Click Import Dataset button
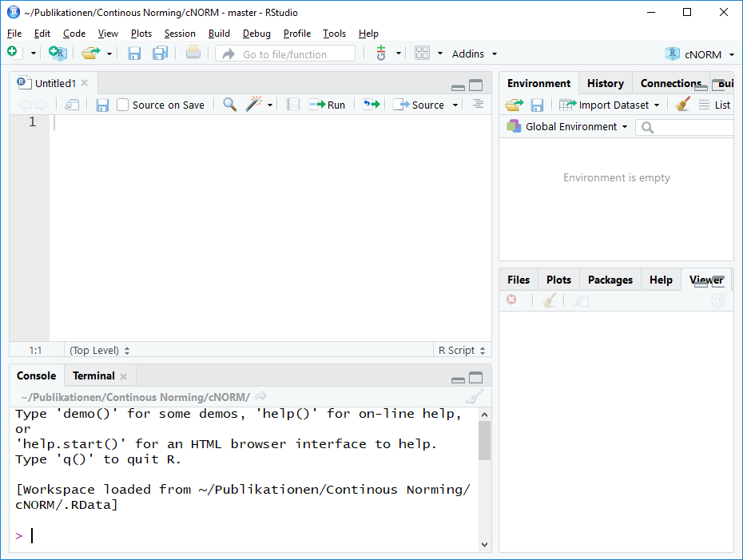Image resolution: width=743 pixels, height=560 pixels. coord(610,105)
